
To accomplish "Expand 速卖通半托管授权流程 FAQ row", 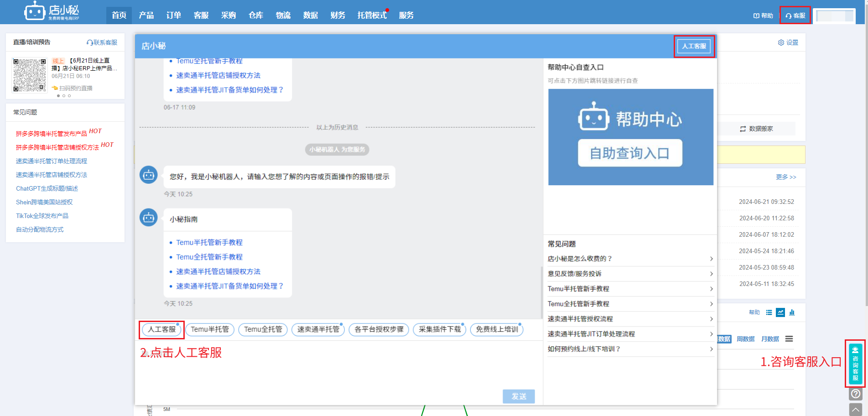I will (x=630, y=319).
